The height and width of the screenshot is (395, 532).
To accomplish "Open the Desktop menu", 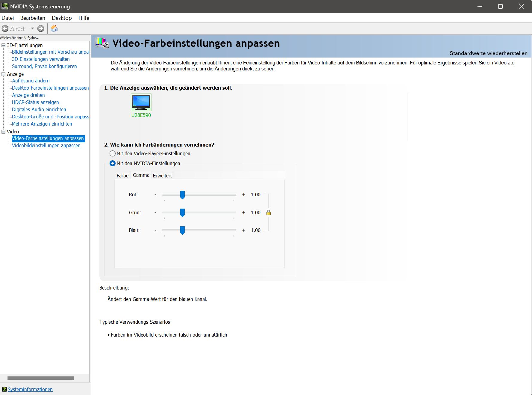I will pyautogui.click(x=62, y=18).
